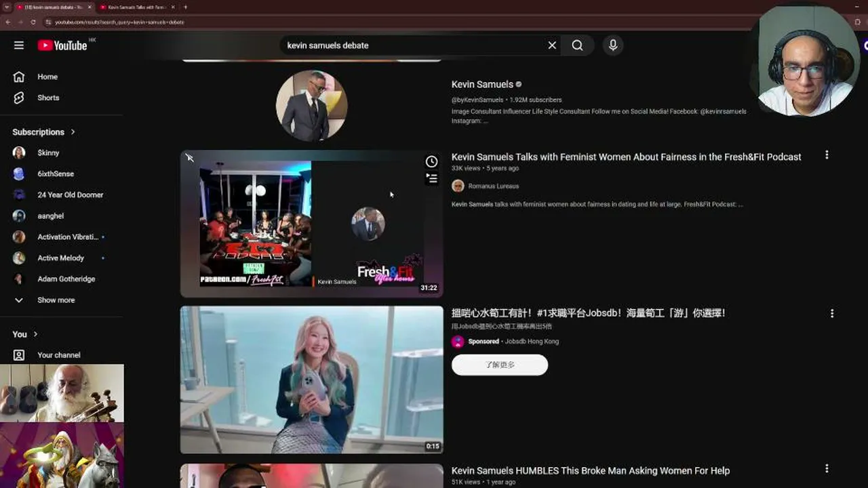
Task: Open the Your channel icon
Action: click(19, 354)
